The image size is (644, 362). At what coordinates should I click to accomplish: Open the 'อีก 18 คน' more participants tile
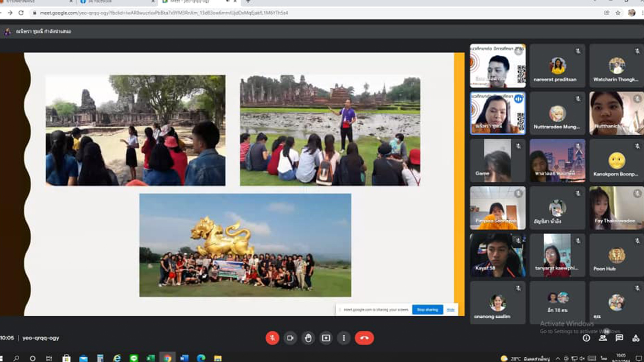pyautogui.click(x=558, y=303)
